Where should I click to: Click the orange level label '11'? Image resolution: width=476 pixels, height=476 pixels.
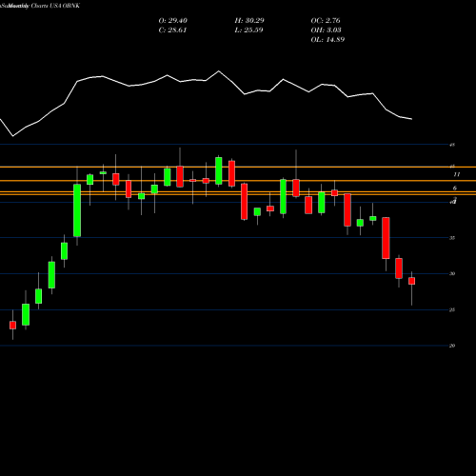(457, 174)
